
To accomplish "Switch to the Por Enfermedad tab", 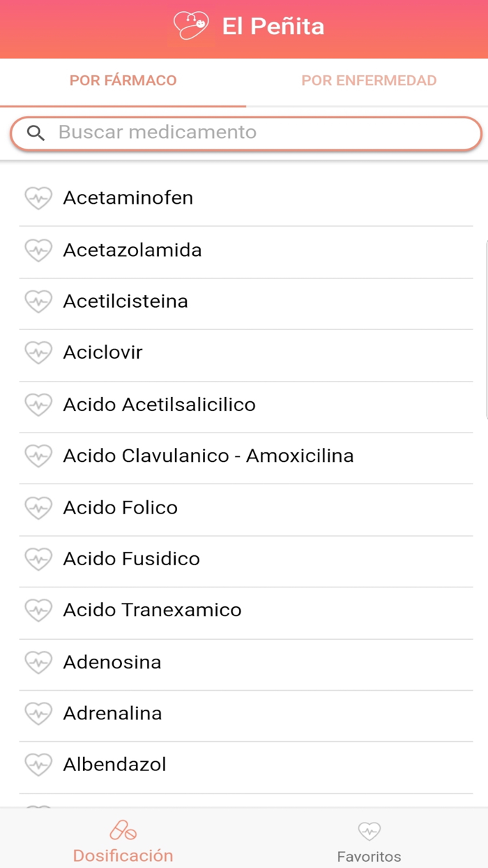I will pyautogui.click(x=369, y=81).
